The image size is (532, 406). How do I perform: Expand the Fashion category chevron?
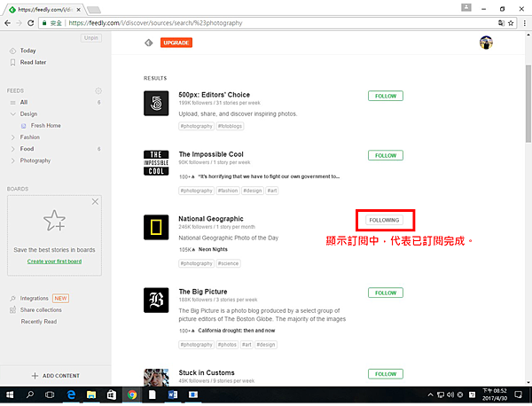tap(13, 137)
